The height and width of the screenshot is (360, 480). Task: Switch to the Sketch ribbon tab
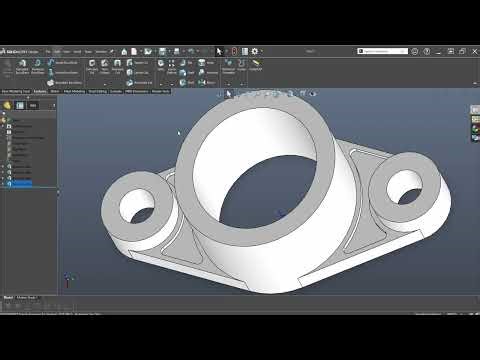(x=55, y=91)
